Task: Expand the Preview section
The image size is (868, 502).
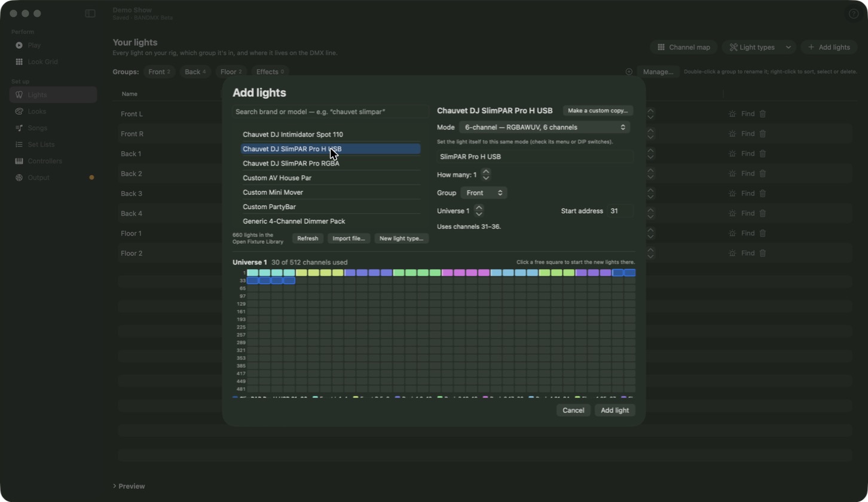Action: point(129,486)
